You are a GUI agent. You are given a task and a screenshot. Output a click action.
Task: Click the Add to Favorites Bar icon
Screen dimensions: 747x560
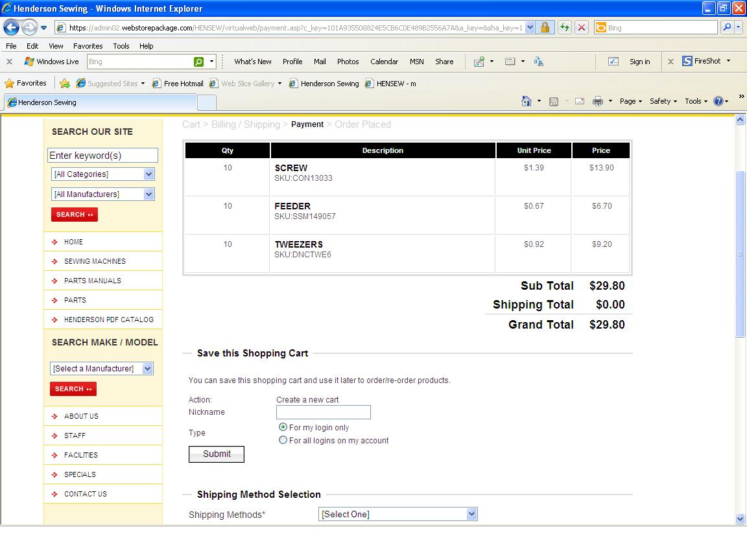click(x=65, y=84)
